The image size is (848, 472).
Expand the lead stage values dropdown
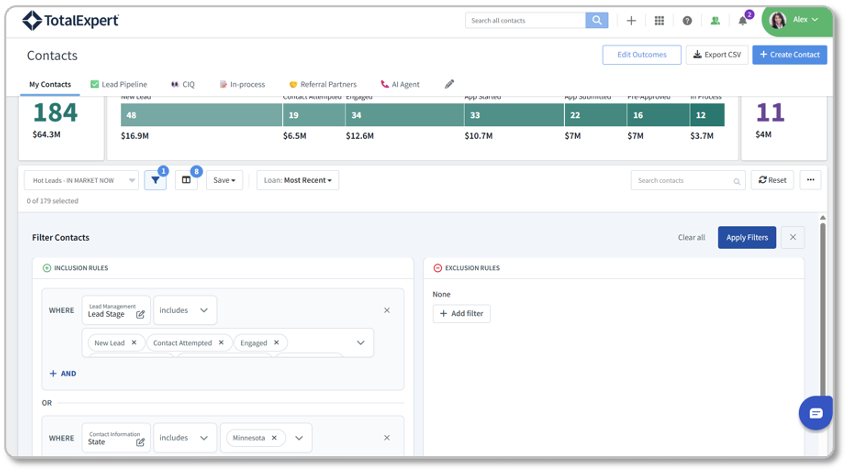point(361,343)
